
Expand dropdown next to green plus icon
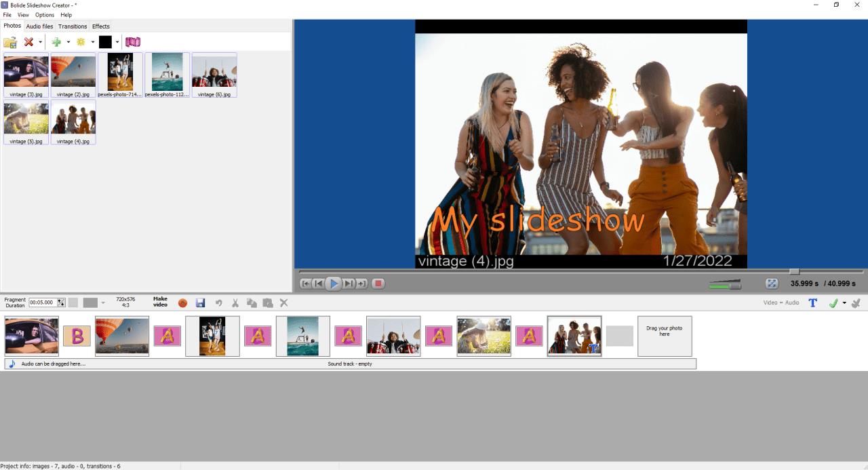pyautogui.click(x=68, y=42)
